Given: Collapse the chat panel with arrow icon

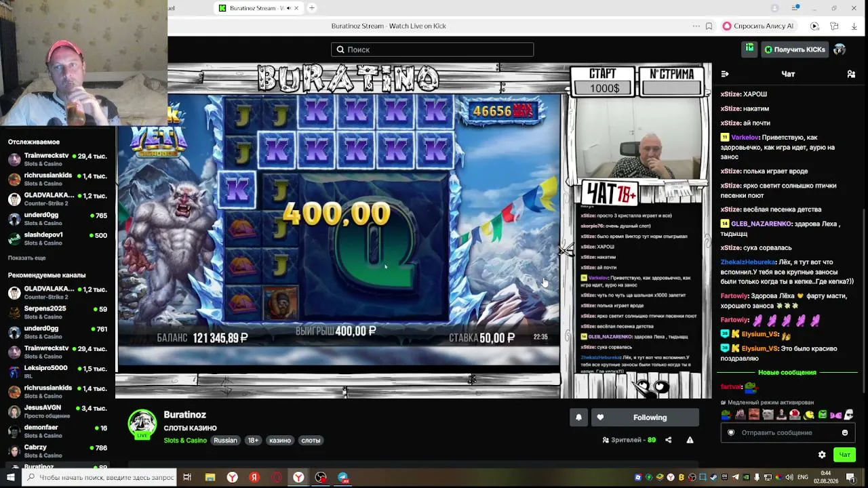Looking at the screenshot, I should click(x=725, y=74).
